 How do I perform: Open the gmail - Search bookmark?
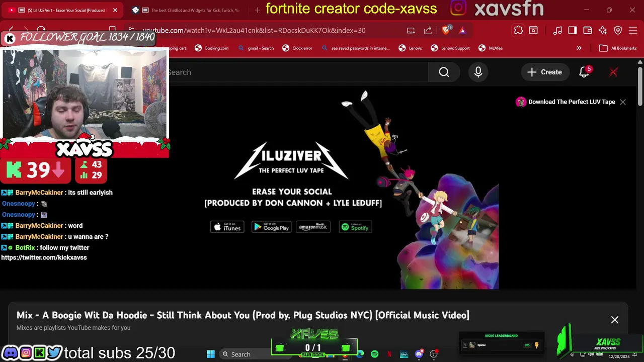(x=256, y=48)
